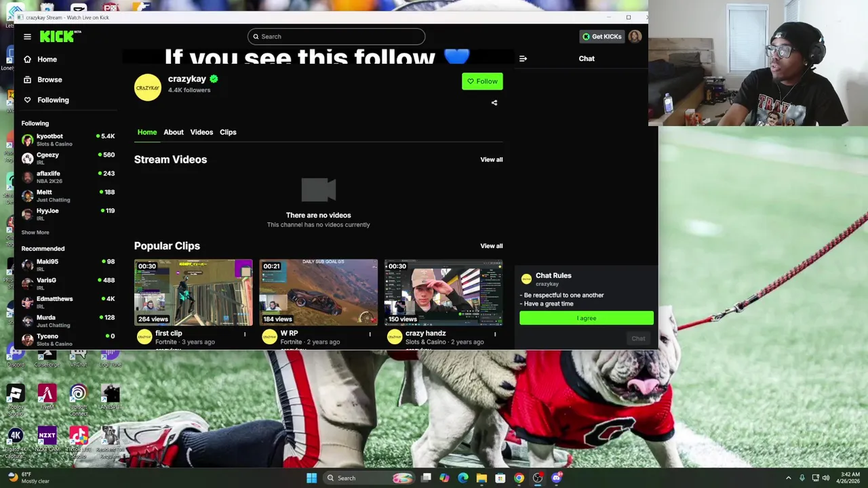Click the share icon under Follow
The height and width of the screenshot is (488, 868).
point(494,103)
